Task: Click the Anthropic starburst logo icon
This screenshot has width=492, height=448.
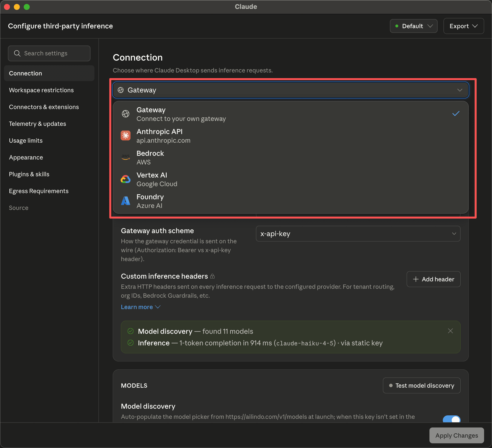Action: pyautogui.click(x=126, y=135)
